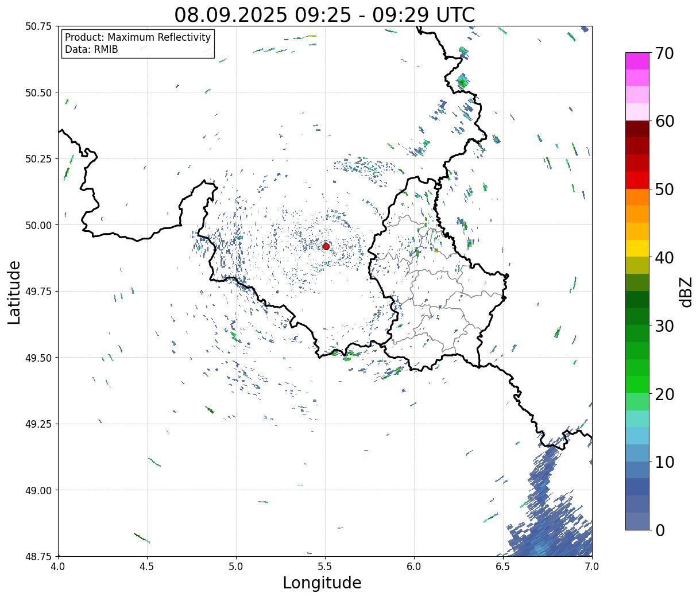
Task: Click the colorbar tick label 50
Action: (x=665, y=189)
